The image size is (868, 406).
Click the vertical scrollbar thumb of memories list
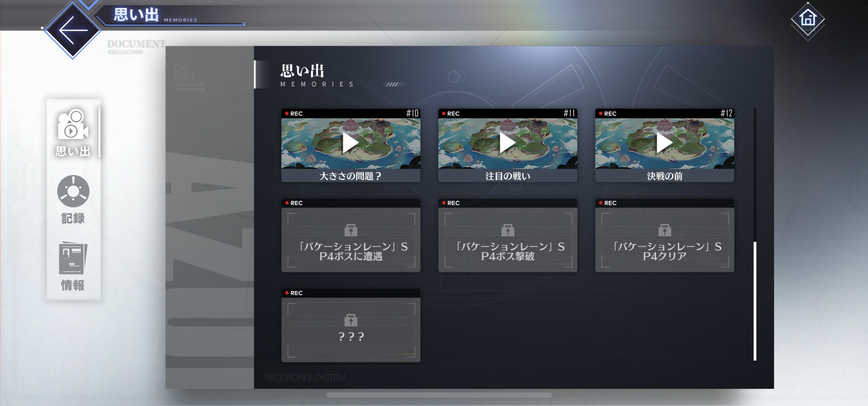click(x=755, y=301)
